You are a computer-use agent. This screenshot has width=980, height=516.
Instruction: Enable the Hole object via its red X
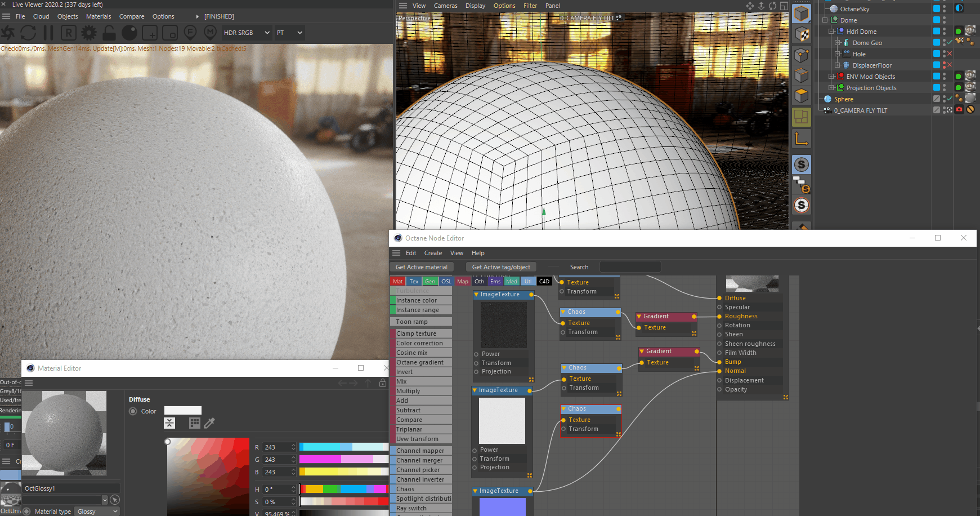tap(950, 54)
